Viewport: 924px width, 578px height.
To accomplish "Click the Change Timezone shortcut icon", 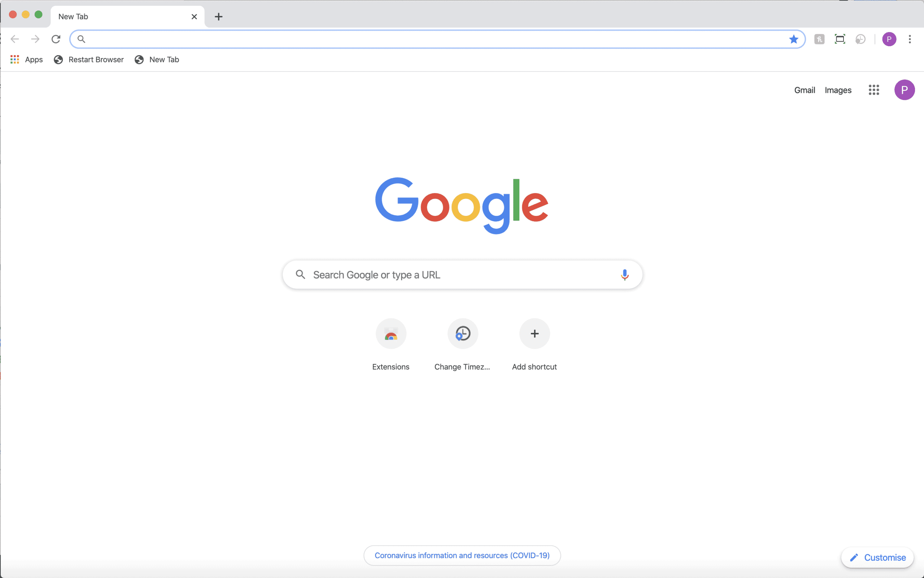I will point(463,333).
